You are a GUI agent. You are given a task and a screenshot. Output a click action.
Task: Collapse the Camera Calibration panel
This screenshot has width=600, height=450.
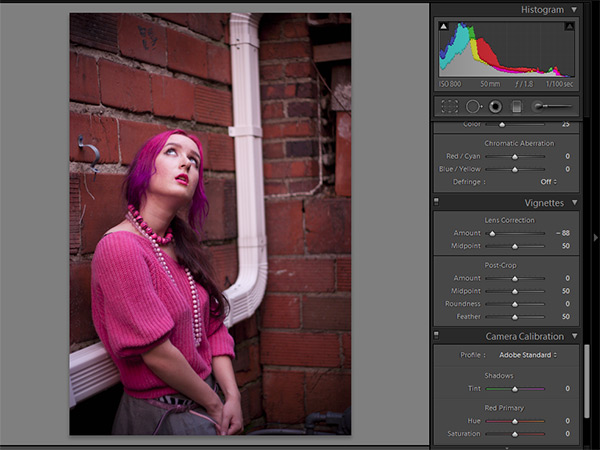[x=574, y=336]
